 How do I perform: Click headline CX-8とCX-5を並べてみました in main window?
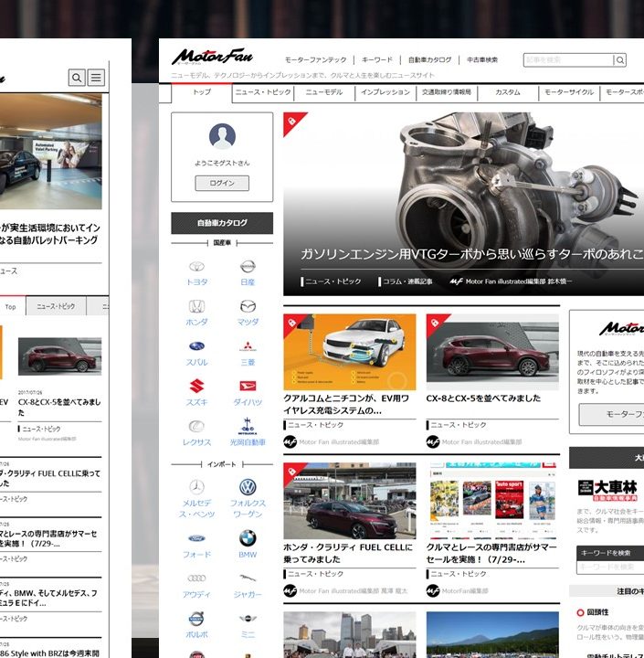pos(483,398)
